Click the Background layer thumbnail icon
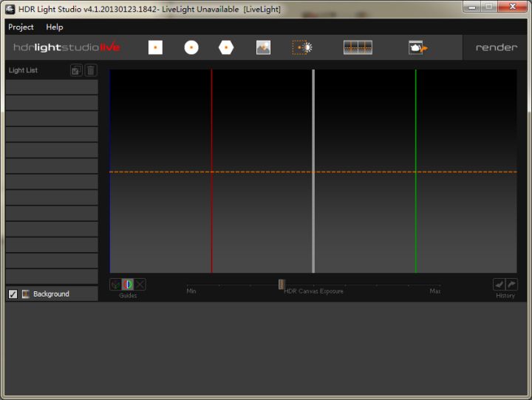Screen dimensions: 532x400 pyautogui.click(x=26, y=294)
